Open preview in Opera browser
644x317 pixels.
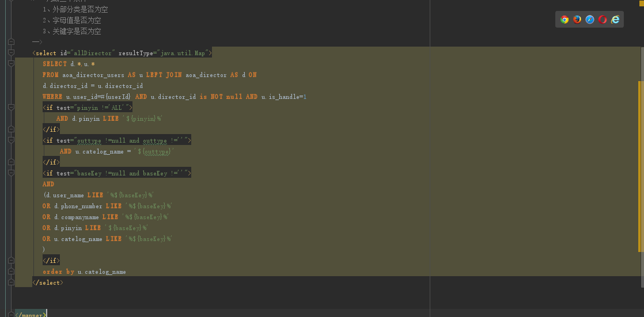tap(603, 20)
